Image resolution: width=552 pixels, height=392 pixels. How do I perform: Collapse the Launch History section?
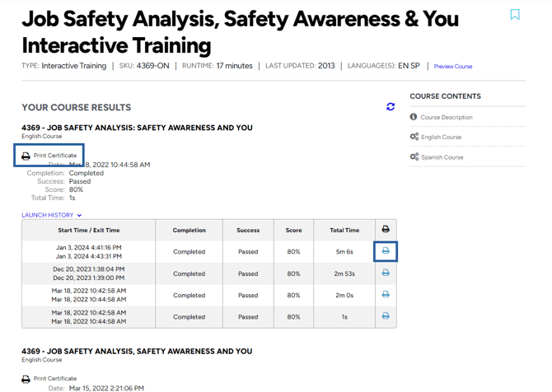point(52,215)
